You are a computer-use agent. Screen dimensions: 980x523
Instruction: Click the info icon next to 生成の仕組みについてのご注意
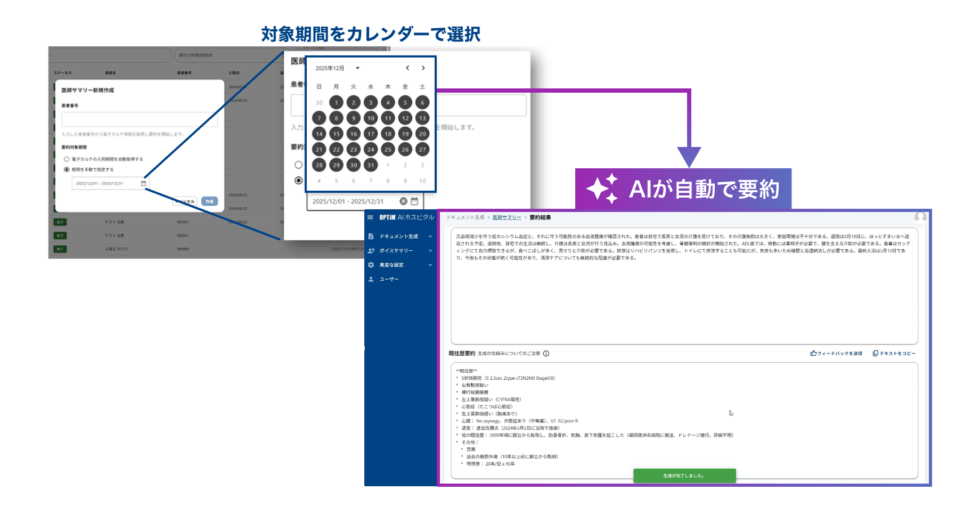point(546,354)
